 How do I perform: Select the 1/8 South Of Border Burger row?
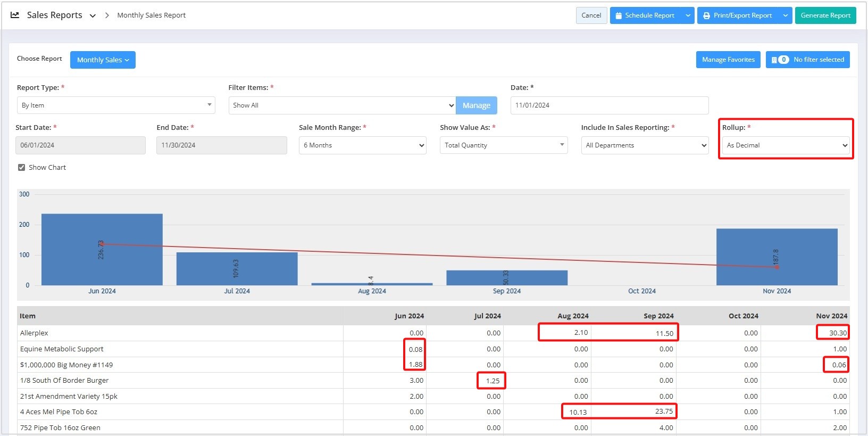coord(433,381)
